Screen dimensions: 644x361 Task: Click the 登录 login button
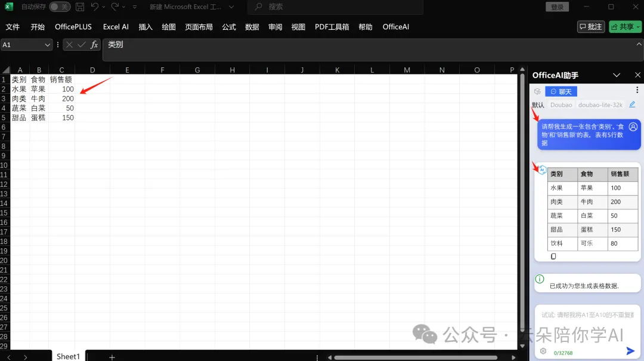pyautogui.click(x=557, y=7)
